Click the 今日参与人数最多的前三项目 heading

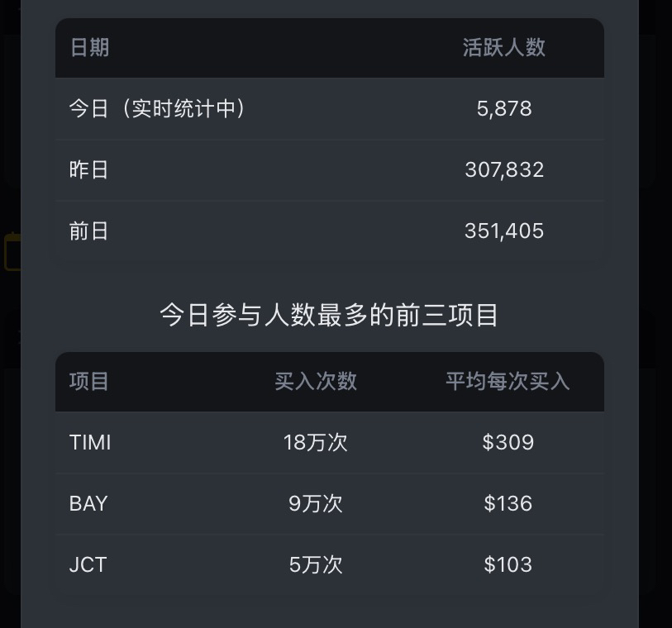(x=329, y=316)
